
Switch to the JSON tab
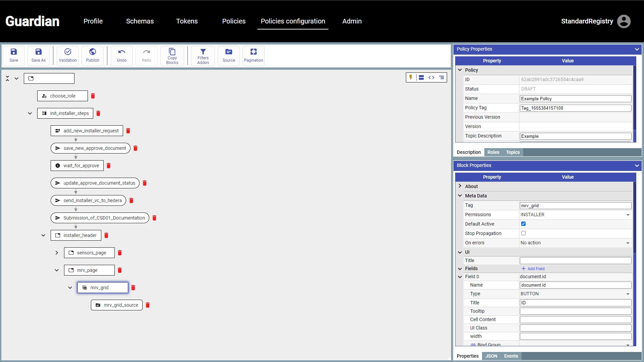click(491, 356)
